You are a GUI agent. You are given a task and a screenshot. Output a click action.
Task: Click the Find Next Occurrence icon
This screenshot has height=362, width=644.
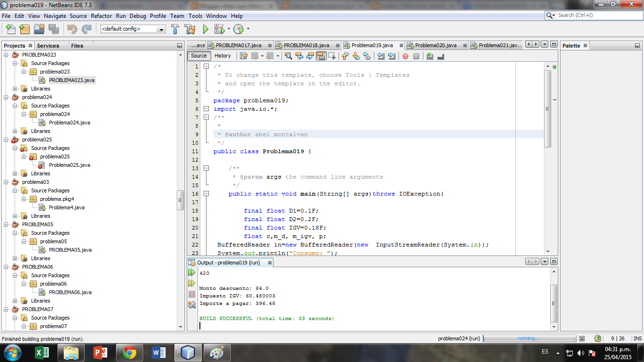click(x=310, y=56)
